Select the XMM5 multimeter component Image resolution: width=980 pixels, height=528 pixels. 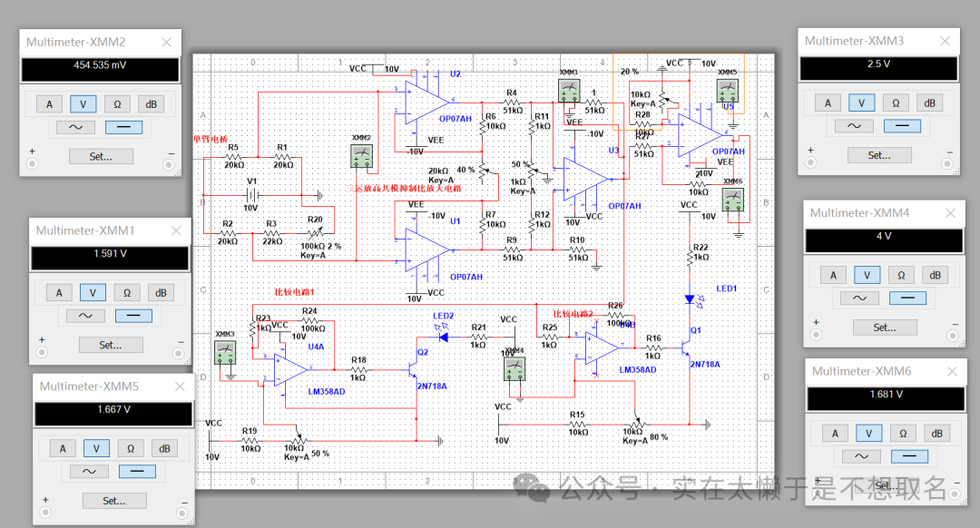tap(727, 90)
